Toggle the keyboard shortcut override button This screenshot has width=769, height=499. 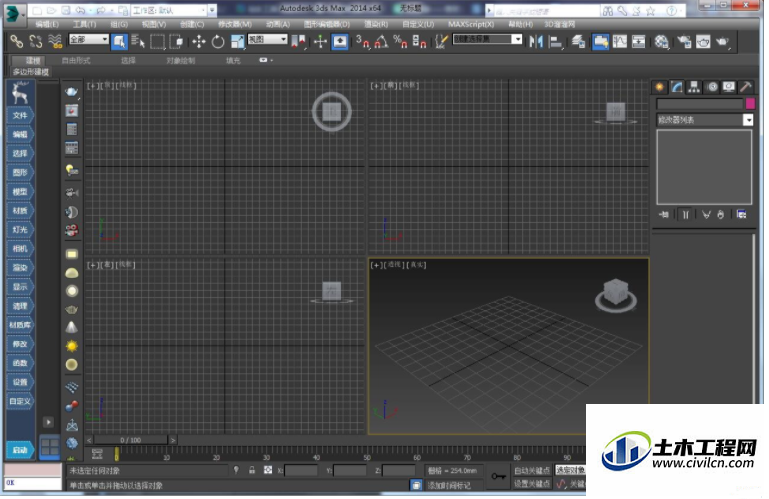[340, 42]
